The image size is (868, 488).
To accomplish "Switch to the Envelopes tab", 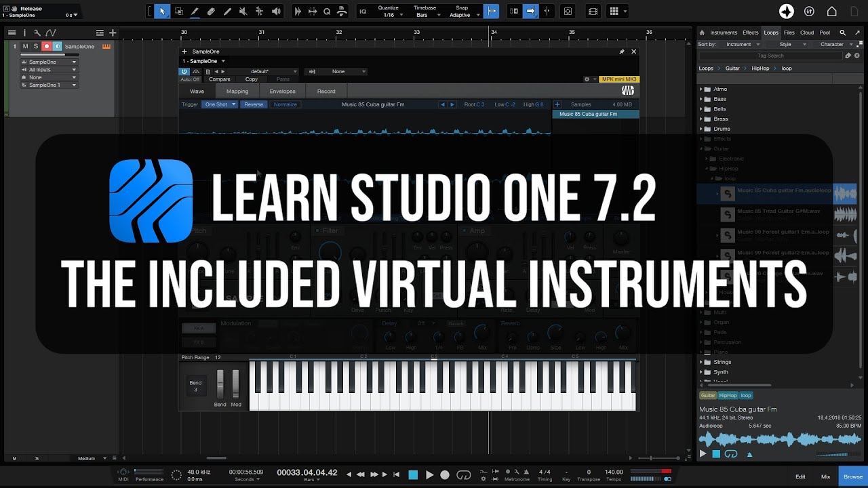I will tap(282, 91).
